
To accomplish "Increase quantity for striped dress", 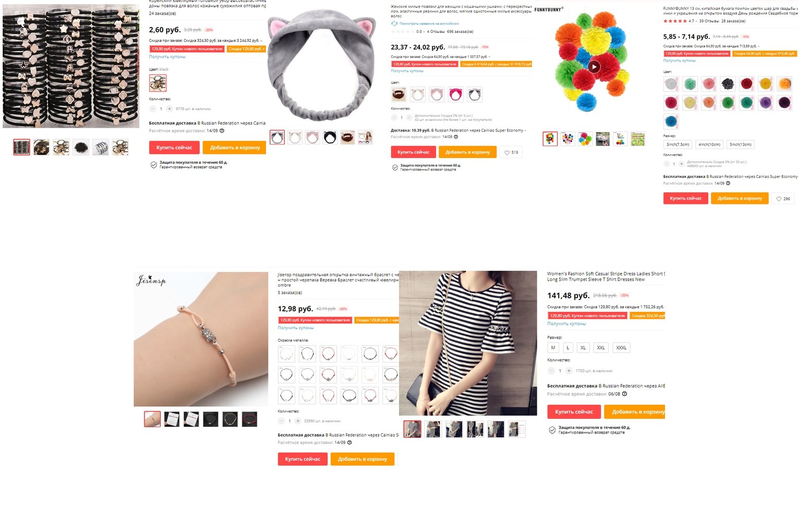I will coord(569,371).
